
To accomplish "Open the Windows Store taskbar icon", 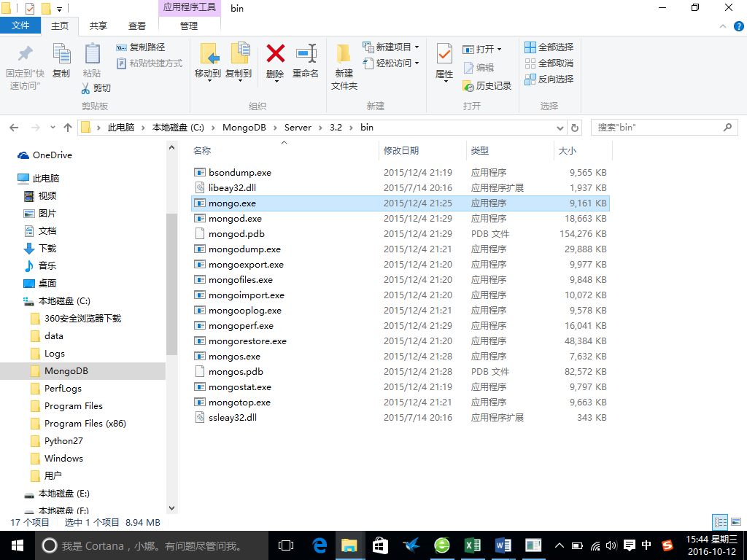I will point(380,545).
